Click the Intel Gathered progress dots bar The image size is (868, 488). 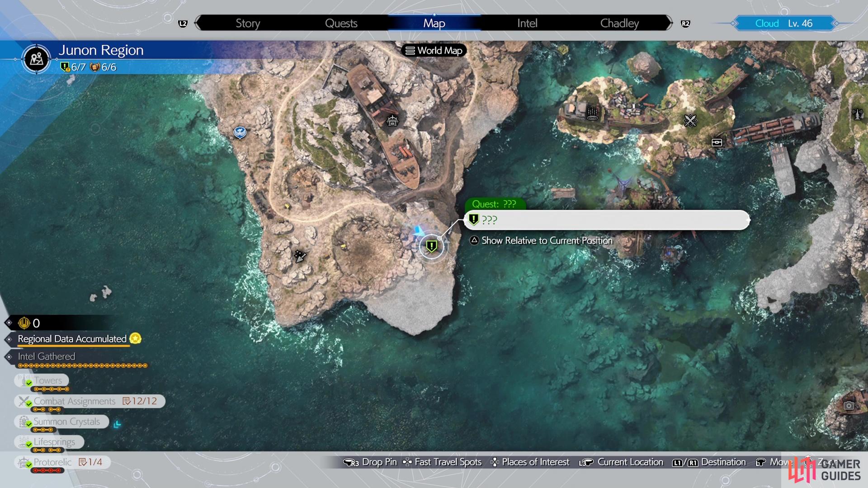click(83, 366)
